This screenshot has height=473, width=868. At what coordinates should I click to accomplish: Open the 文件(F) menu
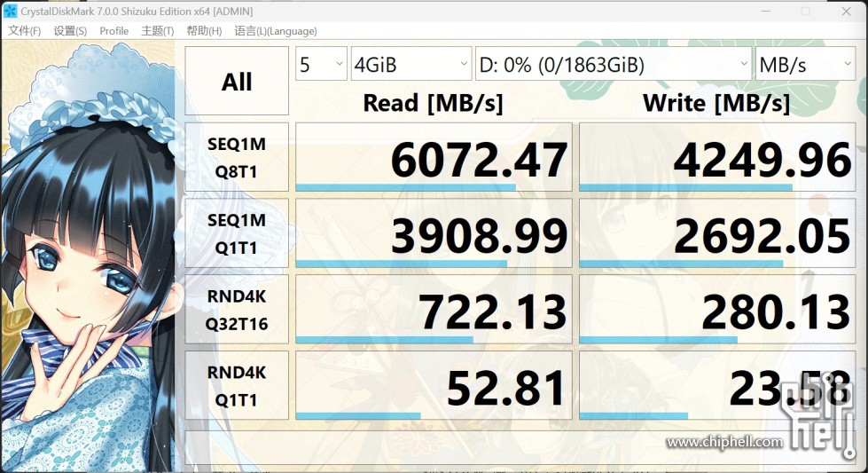24,31
